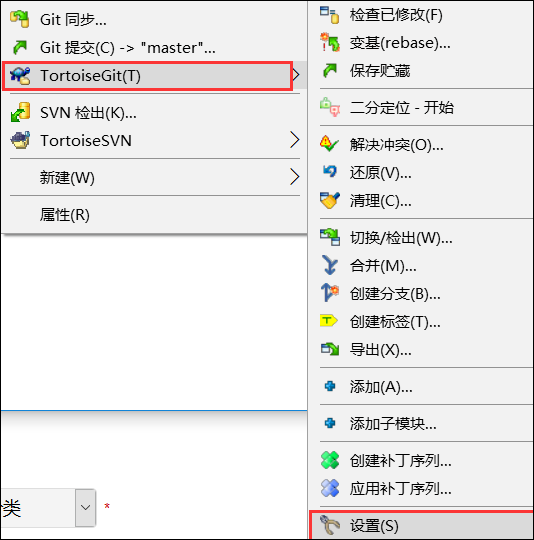Click the yellow 创建标签 tag icon

(x=329, y=321)
